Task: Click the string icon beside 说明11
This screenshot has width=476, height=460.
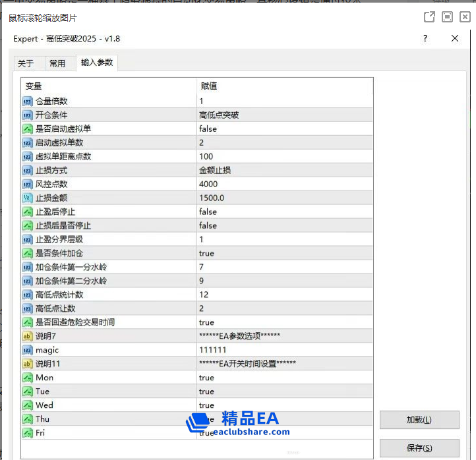Action: point(27,364)
